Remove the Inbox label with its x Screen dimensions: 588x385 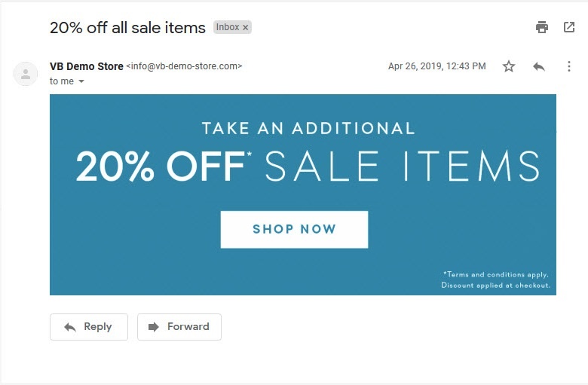(x=246, y=27)
